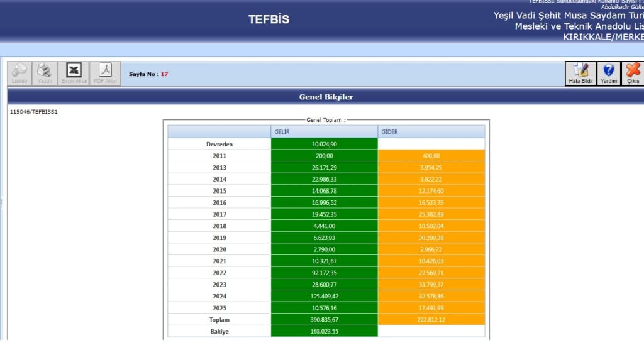Select the Genel Bilgiler section title bar
This screenshot has height=355, width=644.
click(326, 97)
